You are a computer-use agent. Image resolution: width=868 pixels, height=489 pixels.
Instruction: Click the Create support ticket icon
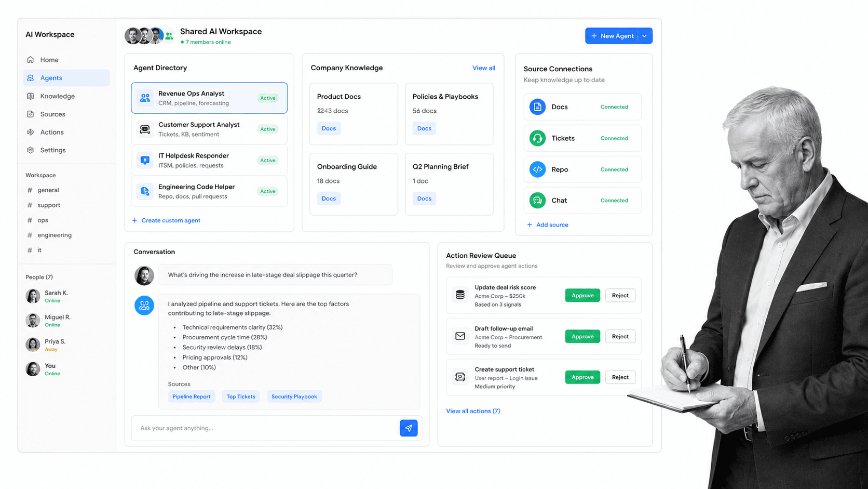[x=460, y=377]
